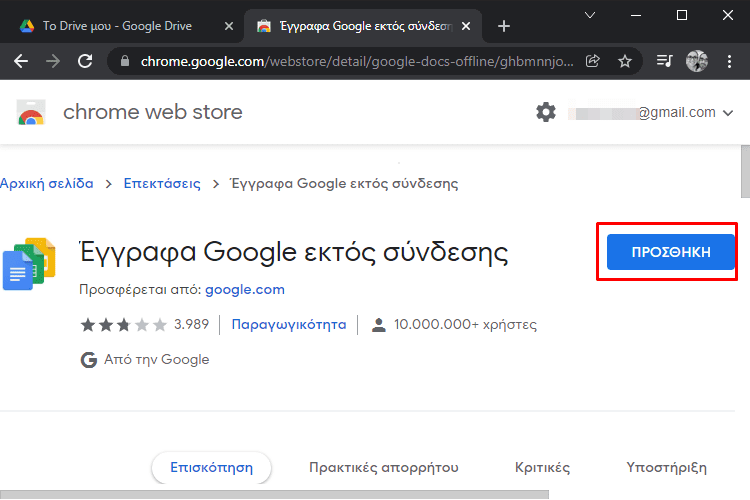Select the Επισκόπηση tab
The height and width of the screenshot is (500, 750).
tap(211, 467)
